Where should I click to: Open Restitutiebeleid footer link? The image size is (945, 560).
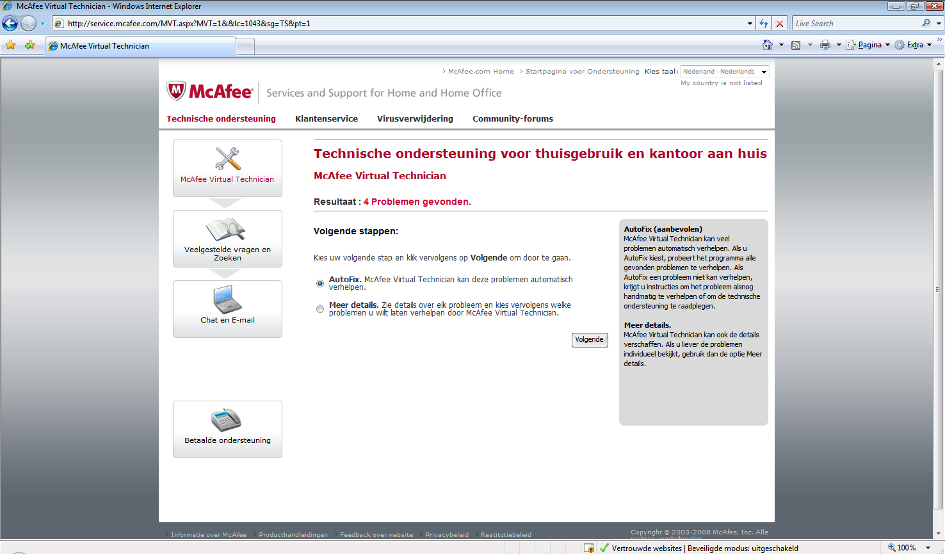tap(506, 535)
